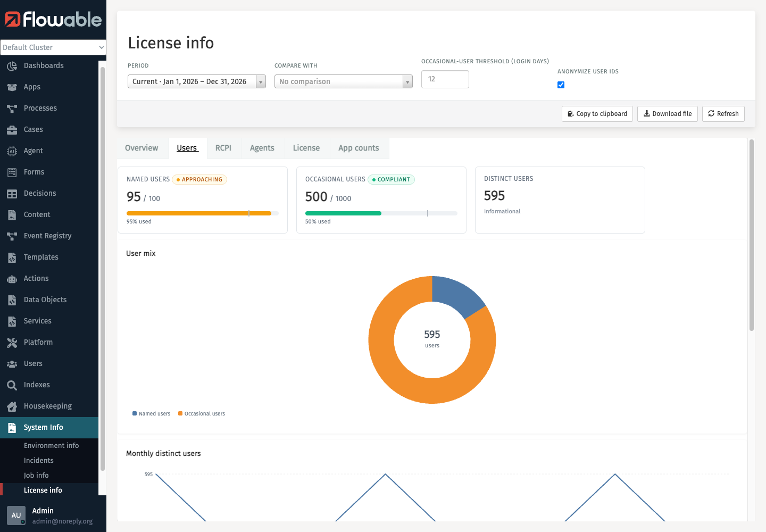
Task: Switch to the Overview tab
Action: [141, 148]
